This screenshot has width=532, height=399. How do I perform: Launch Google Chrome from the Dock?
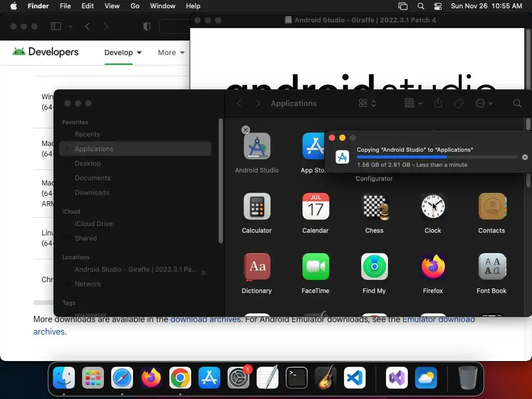click(180, 378)
